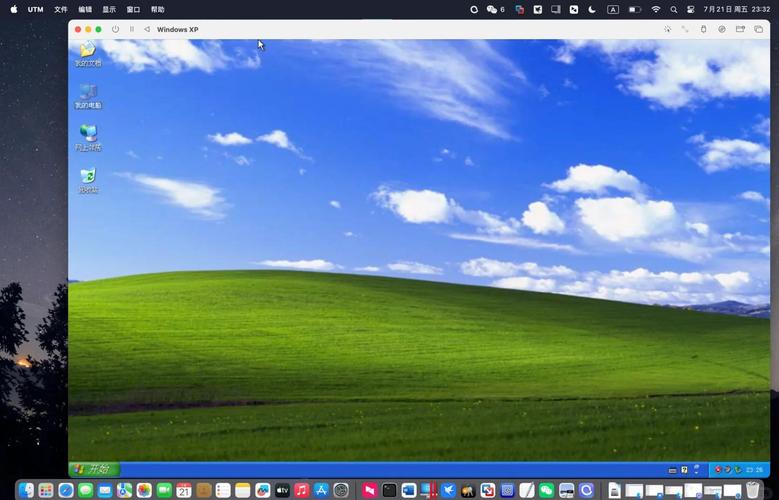Image resolution: width=779 pixels, height=500 pixels.
Task: Open the Windows XP Start button
Action: (x=94, y=469)
